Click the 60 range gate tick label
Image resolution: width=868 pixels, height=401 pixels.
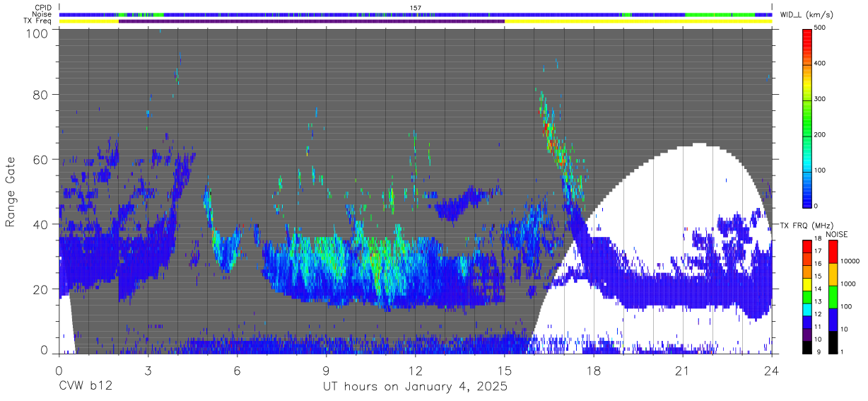point(42,160)
